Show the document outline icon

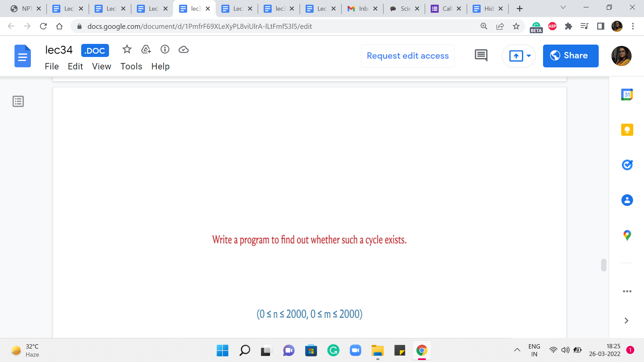[18, 101]
